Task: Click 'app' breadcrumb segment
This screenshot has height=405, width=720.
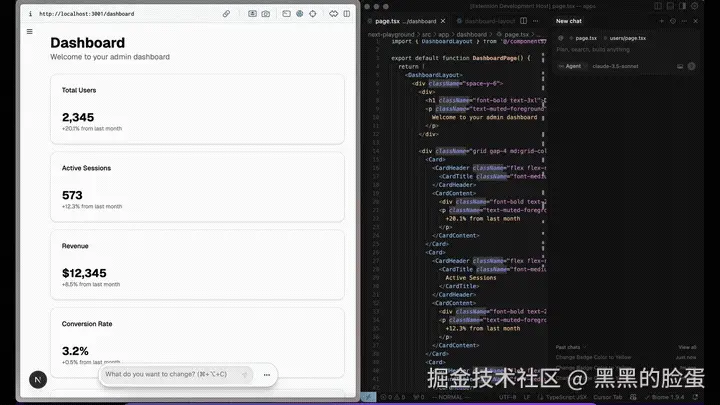Action: point(443,34)
